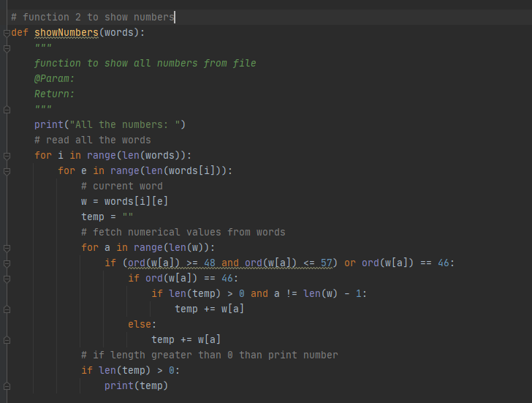Image resolution: width=532 pixels, height=403 pixels.
Task: Click the line 'w = words[i][e]'
Action: 124,201
